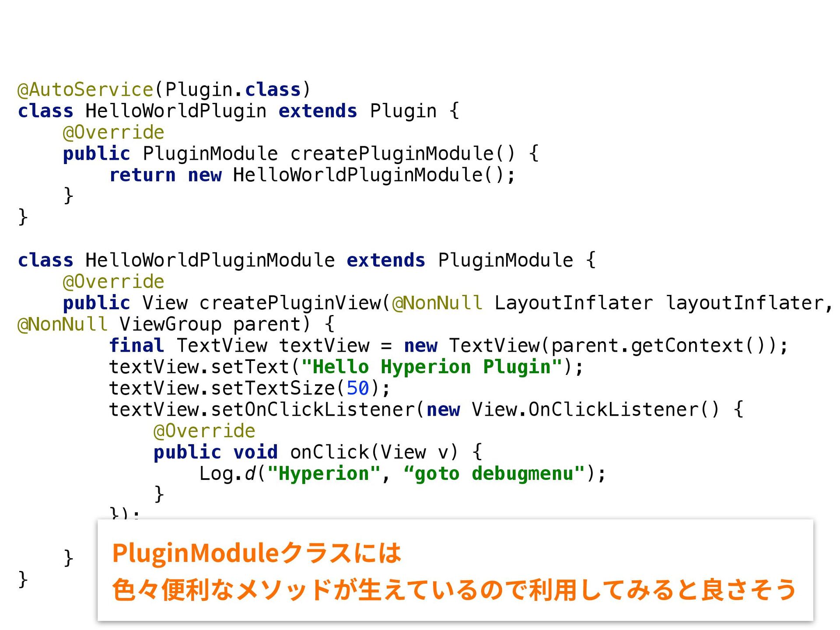Click the createPluginModule method name
The height and width of the screenshot is (630, 840).
click(x=392, y=154)
